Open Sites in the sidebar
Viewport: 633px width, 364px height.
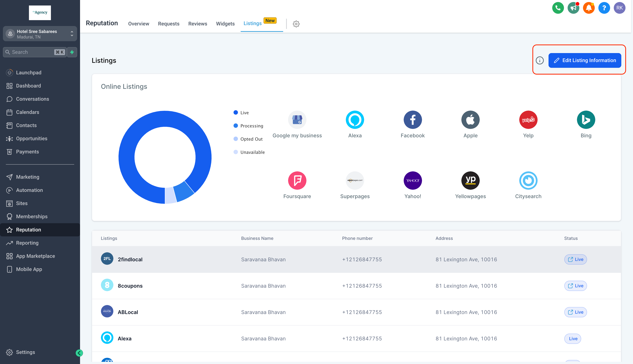(40, 203)
